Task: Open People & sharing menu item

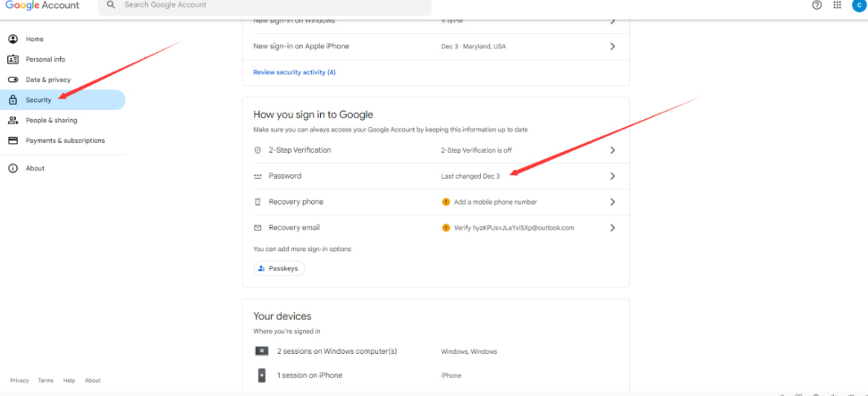Action: 51,120
